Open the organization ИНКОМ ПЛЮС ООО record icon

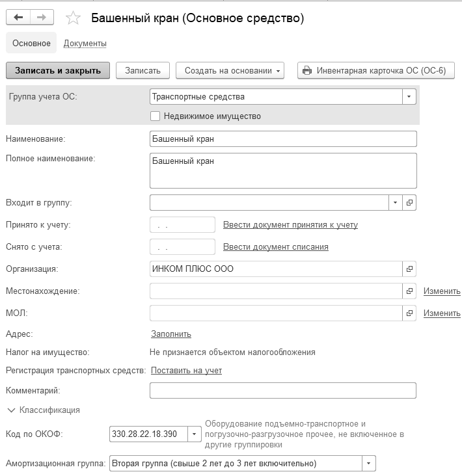point(409,269)
